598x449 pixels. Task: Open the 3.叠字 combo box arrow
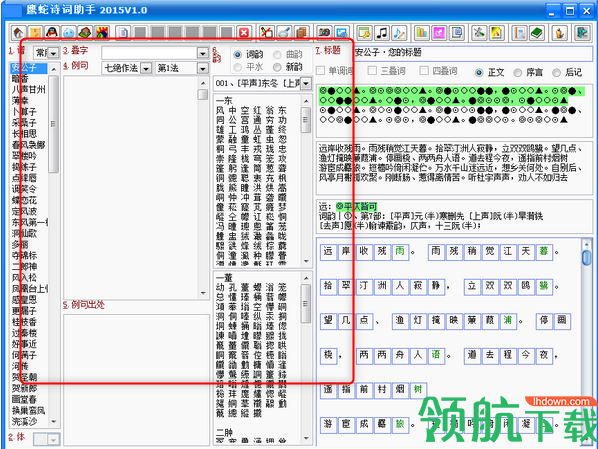coord(203,53)
